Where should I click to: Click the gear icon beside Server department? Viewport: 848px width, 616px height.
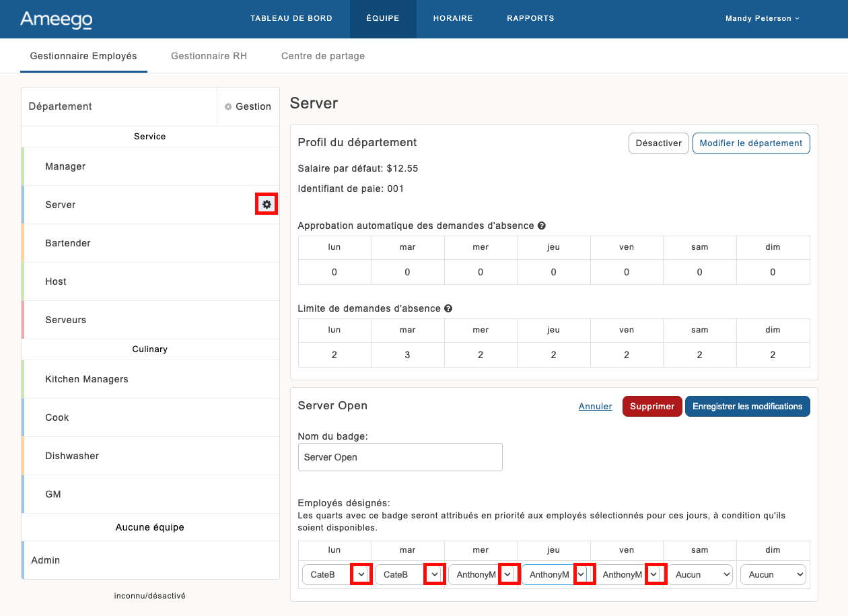pyautogui.click(x=267, y=204)
